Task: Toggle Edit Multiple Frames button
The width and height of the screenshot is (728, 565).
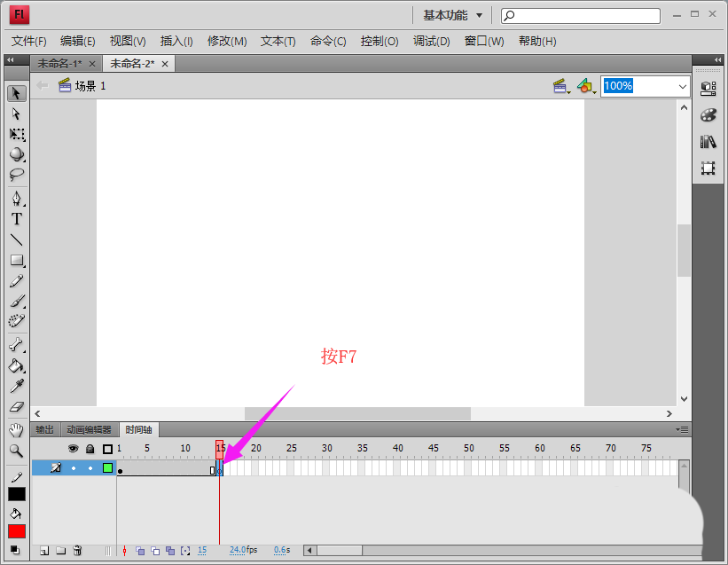Action: pyautogui.click(x=170, y=551)
